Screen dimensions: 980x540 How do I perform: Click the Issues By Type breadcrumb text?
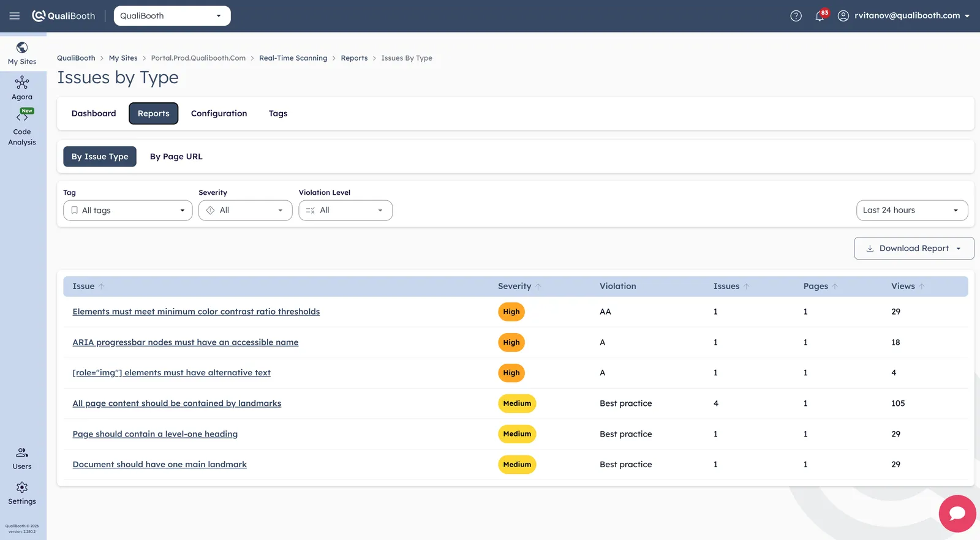(x=407, y=58)
